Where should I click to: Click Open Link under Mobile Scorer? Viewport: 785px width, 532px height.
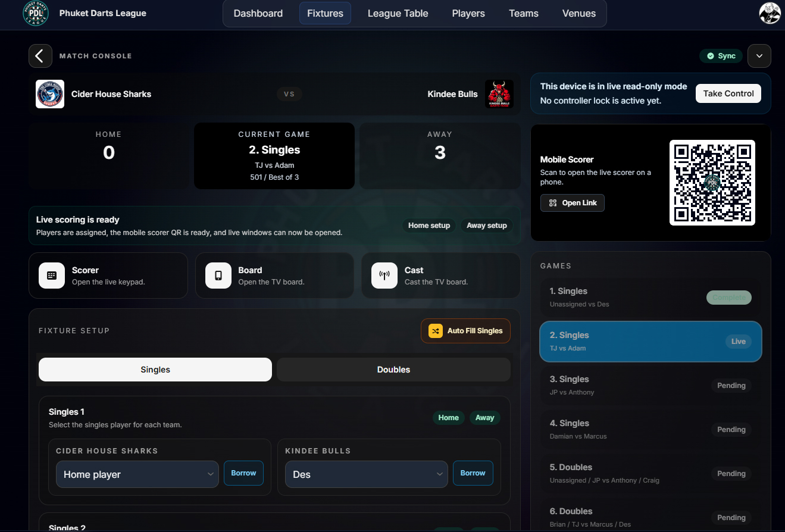573,203
